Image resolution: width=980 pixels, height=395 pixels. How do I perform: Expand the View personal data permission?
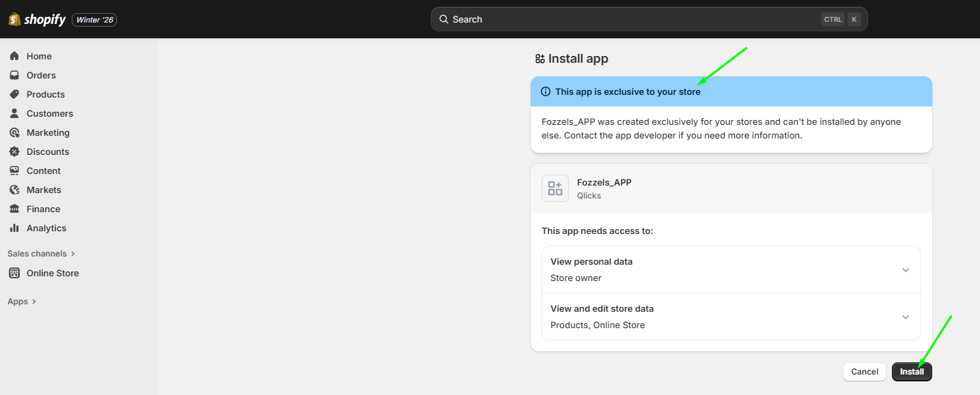[906, 270]
